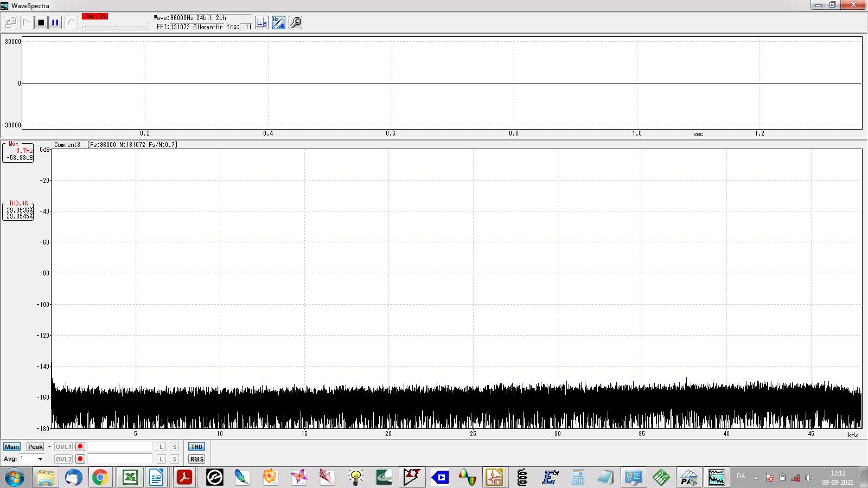Click the Max frequency readout box
The width and height of the screenshot is (868, 488).
coord(18,152)
